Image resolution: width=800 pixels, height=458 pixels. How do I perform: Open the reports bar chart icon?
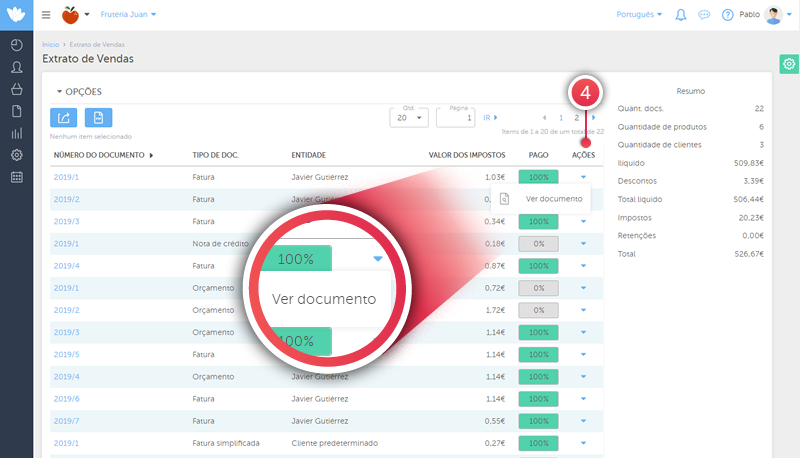pos(16,133)
